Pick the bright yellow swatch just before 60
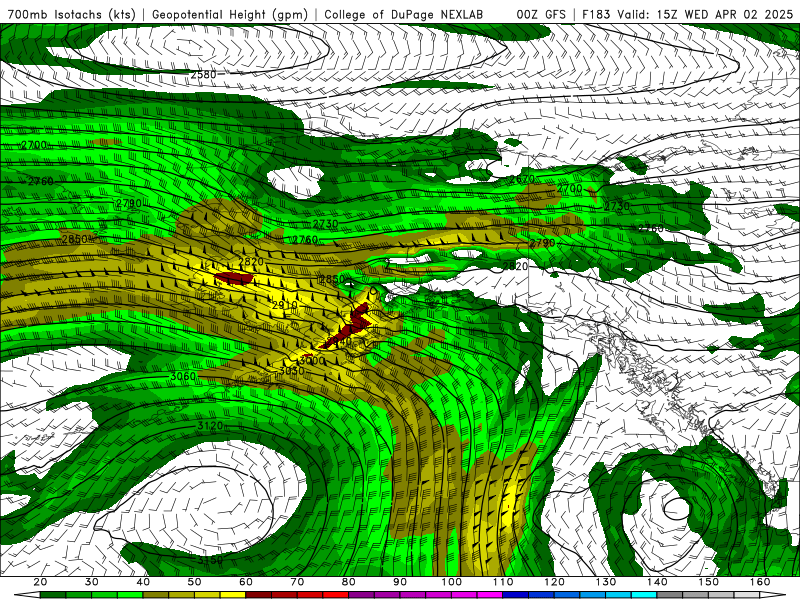The height and width of the screenshot is (600, 800). click(233, 595)
